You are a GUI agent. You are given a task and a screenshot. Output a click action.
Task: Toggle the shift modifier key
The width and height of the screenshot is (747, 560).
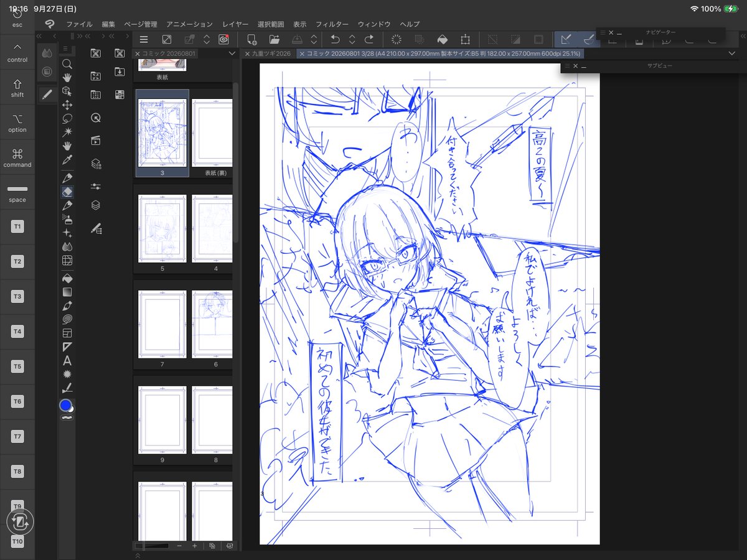[17, 88]
